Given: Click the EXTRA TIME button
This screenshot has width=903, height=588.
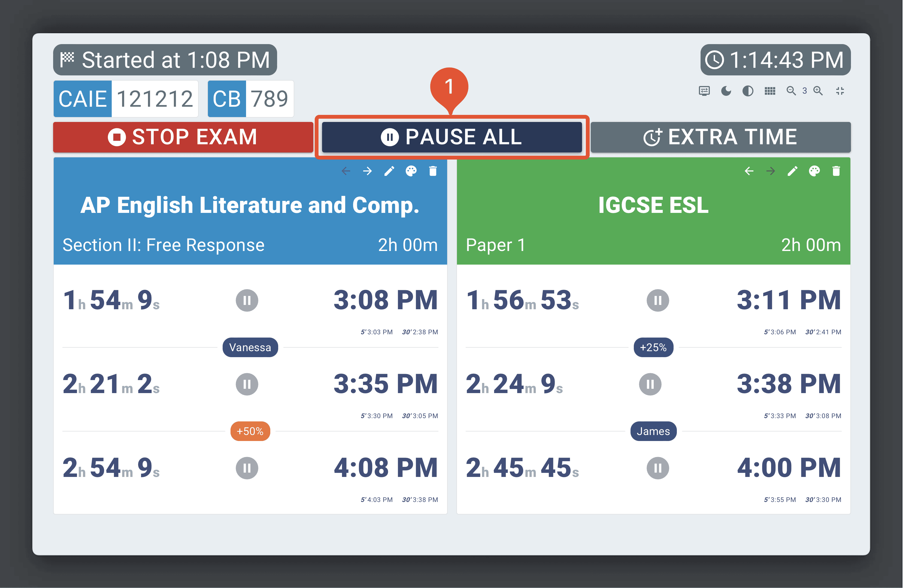Looking at the screenshot, I should 720,137.
